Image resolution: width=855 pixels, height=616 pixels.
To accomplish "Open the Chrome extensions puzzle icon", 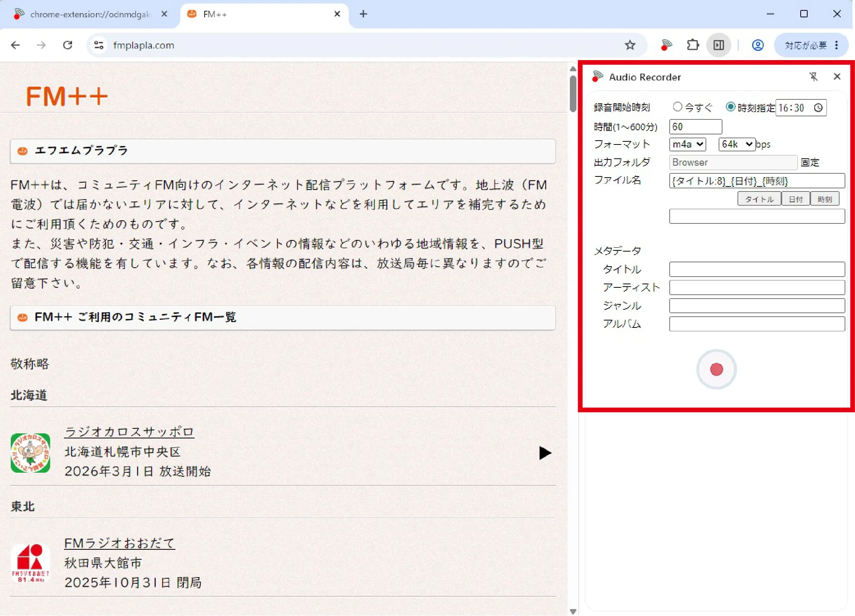I will click(693, 45).
